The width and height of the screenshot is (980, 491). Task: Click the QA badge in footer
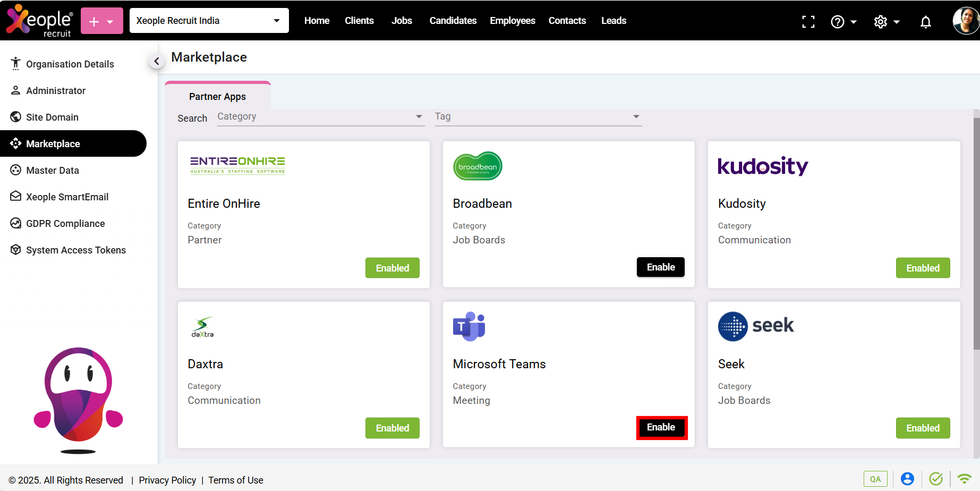(875, 479)
